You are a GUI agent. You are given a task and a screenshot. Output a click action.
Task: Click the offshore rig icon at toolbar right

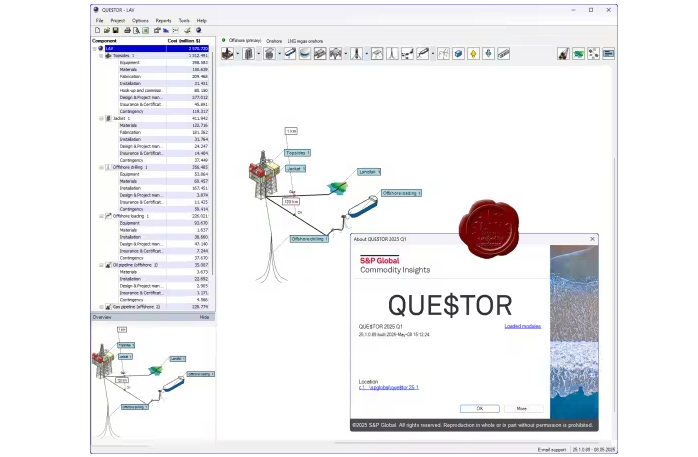pyautogui.click(x=563, y=54)
